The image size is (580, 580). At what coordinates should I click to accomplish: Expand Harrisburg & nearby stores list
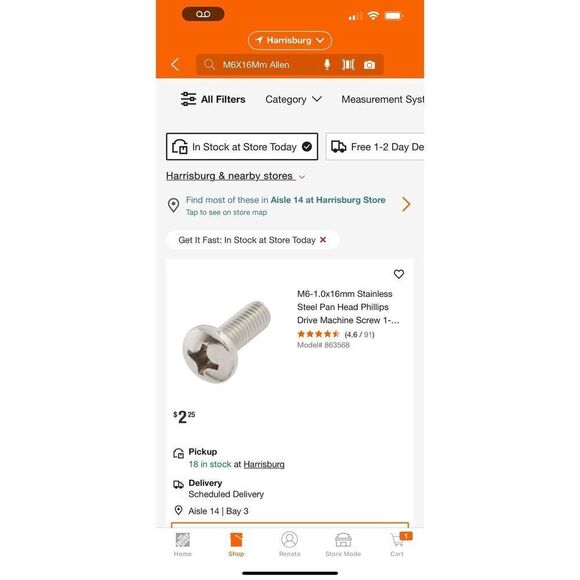(235, 176)
